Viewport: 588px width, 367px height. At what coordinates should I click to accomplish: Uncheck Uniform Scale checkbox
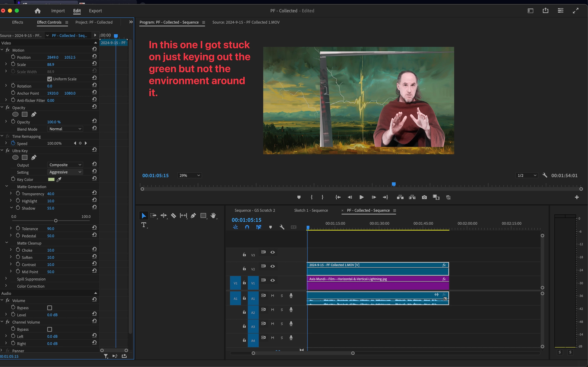[50, 79]
